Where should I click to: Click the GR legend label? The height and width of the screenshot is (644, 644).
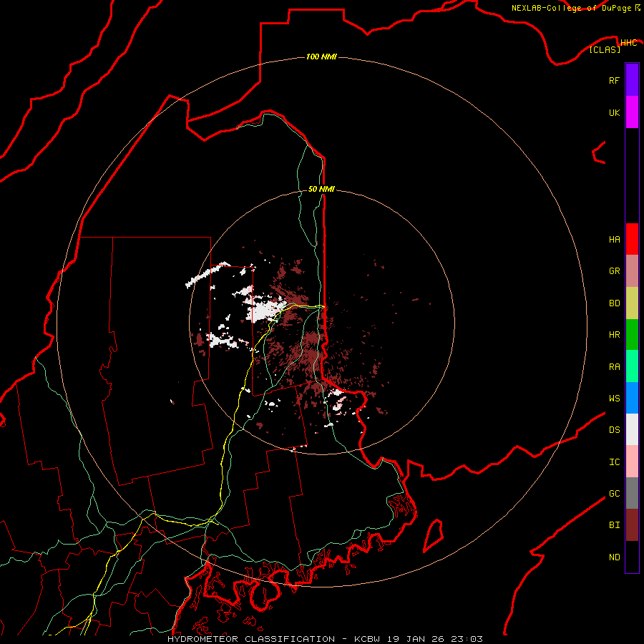pyautogui.click(x=614, y=271)
